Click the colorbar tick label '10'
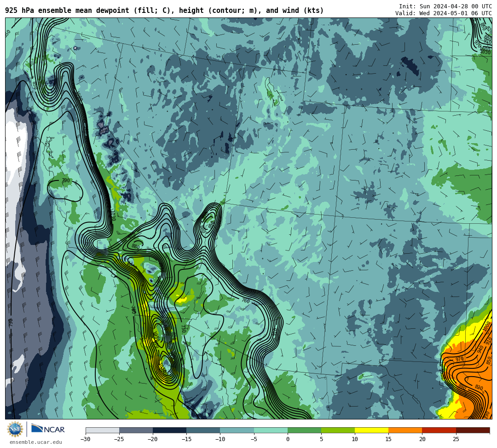497x448 pixels. pos(355,439)
